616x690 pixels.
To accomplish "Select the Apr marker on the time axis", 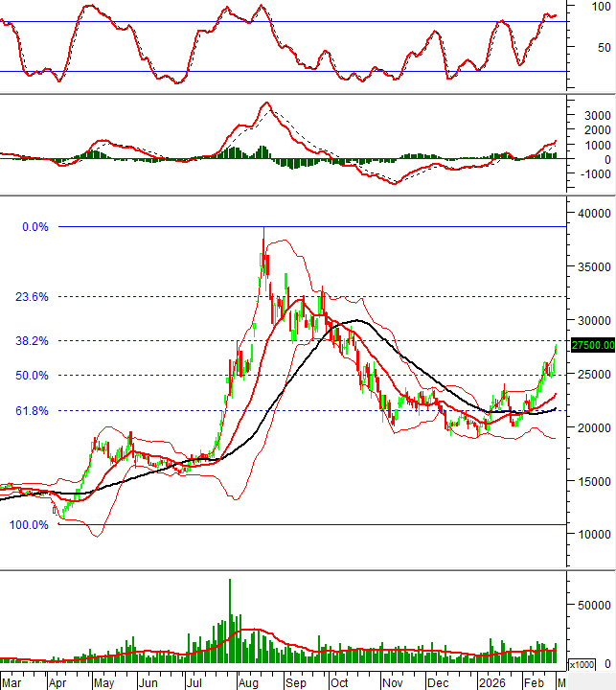I will point(57,682).
